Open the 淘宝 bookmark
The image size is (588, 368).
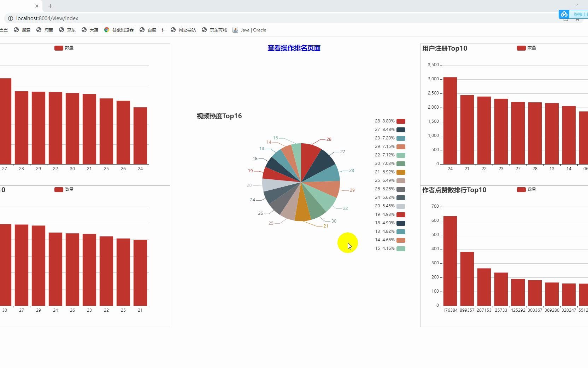point(45,30)
